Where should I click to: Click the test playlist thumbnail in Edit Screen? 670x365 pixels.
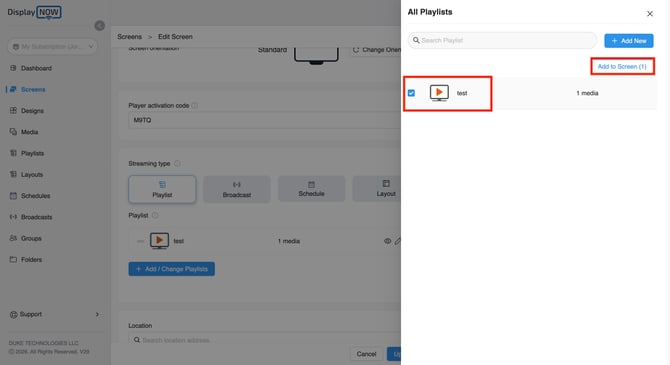click(x=159, y=241)
